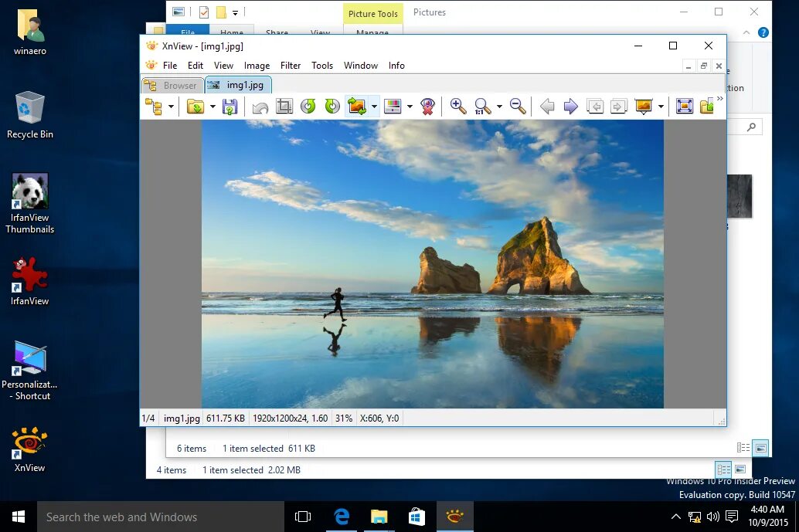Select IrfanView Thumbnails desktop shortcut
This screenshot has width=799, height=532.
coord(30,204)
